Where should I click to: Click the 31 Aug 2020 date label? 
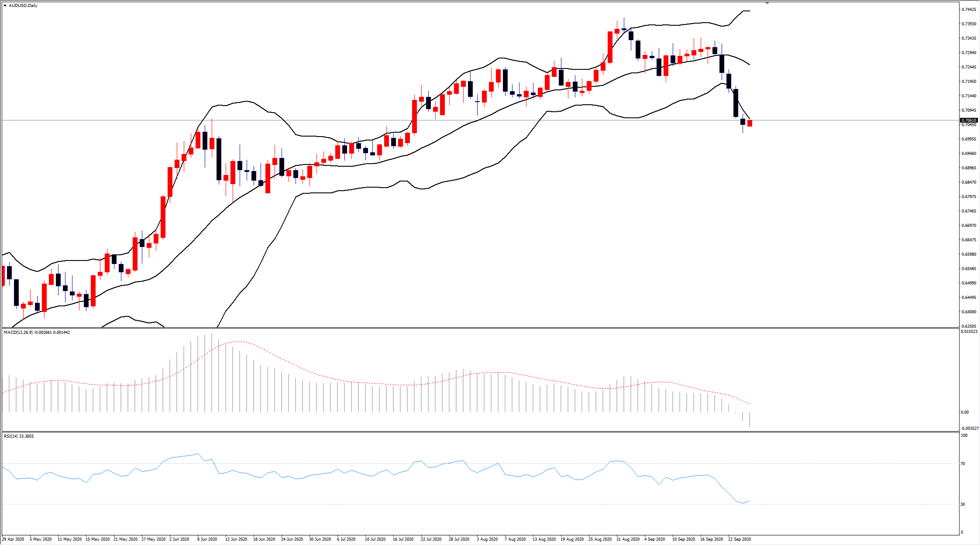(x=628, y=539)
